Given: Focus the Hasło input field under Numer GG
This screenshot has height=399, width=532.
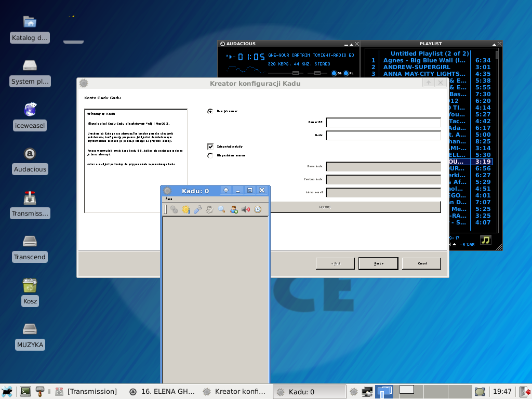Looking at the screenshot, I should click(383, 136).
